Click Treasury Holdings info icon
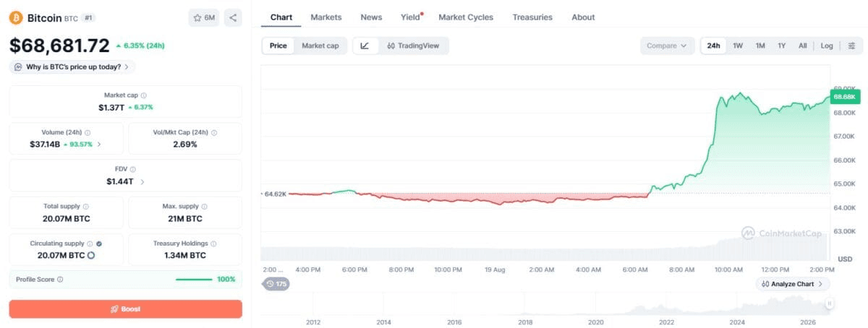This screenshot has width=868, height=328. click(214, 244)
